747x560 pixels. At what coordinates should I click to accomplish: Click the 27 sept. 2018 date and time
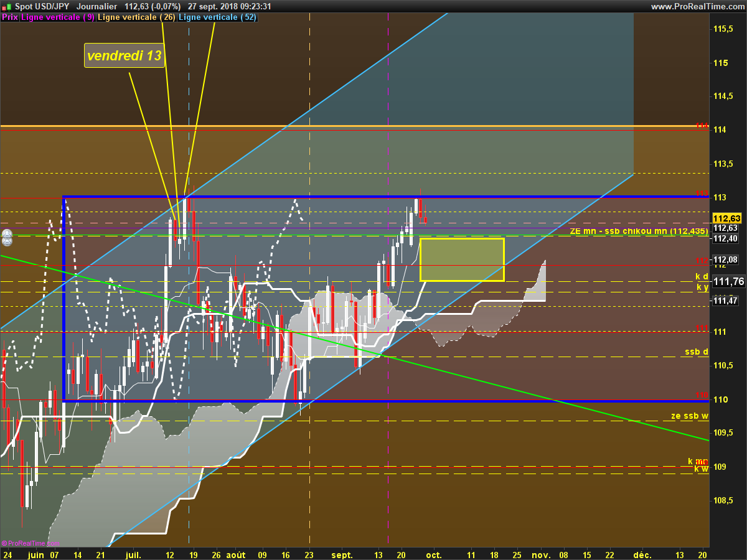click(229, 6)
